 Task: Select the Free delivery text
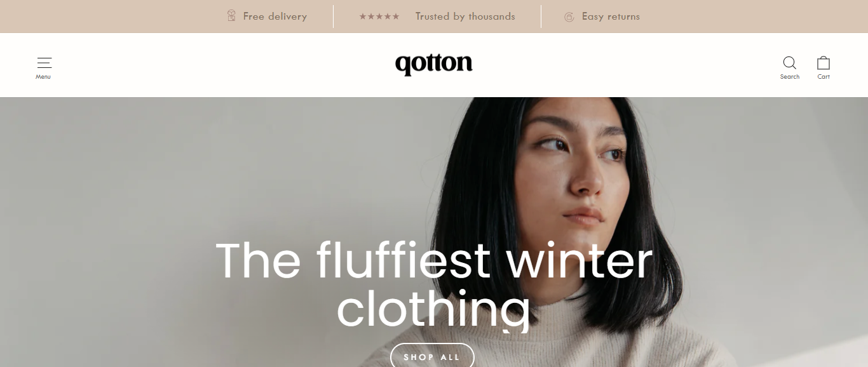click(x=275, y=17)
